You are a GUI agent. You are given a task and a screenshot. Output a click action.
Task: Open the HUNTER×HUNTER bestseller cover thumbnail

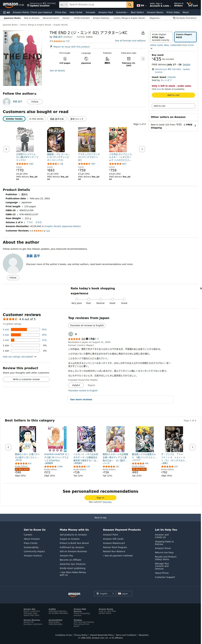point(57,439)
